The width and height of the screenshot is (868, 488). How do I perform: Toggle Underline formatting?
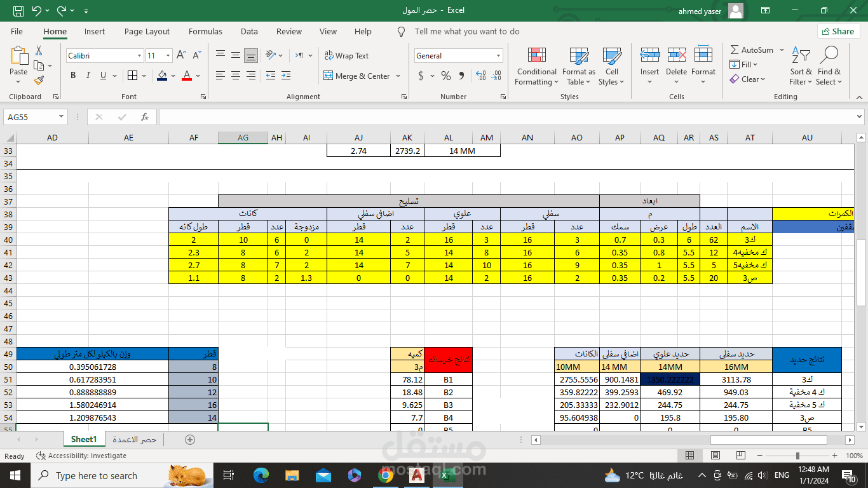pos(102,76)
